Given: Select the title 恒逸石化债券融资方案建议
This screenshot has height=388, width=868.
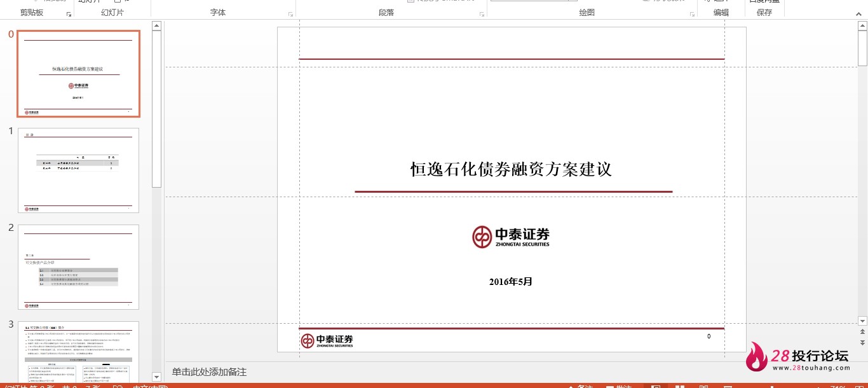Looking at the screenshot, I should coord(511,169).
